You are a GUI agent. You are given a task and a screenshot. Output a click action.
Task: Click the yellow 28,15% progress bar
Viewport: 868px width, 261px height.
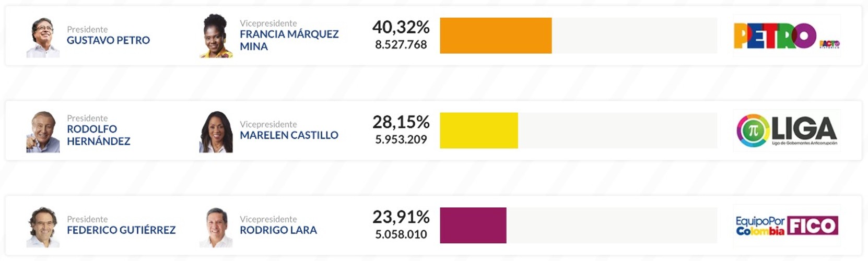coord(478,130)
